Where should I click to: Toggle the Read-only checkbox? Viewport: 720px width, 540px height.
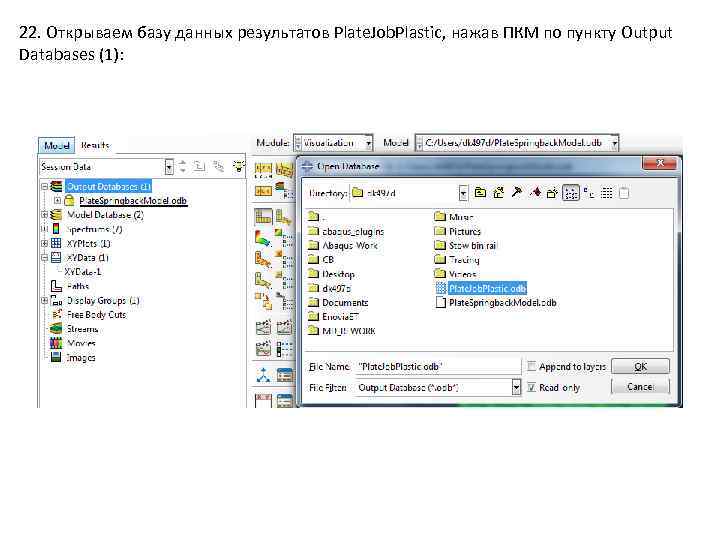531,388
